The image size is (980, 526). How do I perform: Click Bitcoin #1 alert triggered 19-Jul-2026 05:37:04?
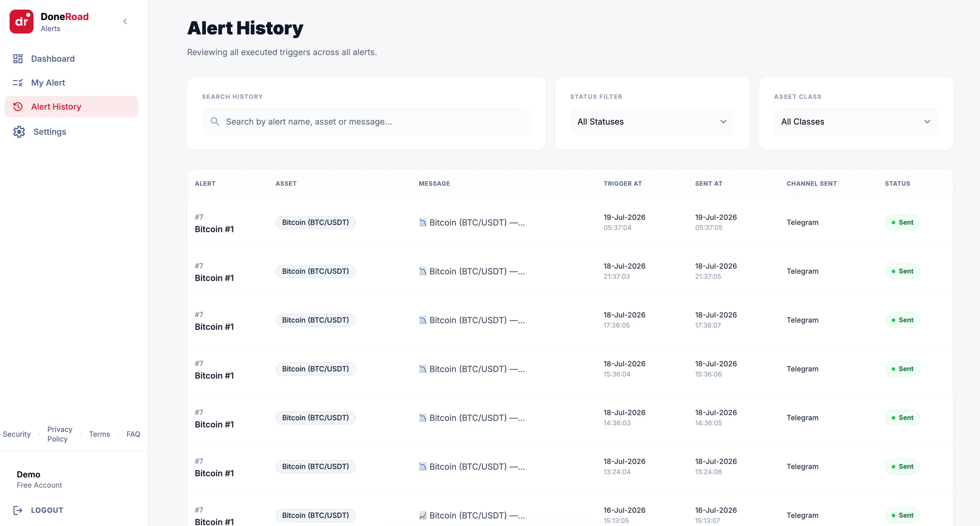coord(214,229)
